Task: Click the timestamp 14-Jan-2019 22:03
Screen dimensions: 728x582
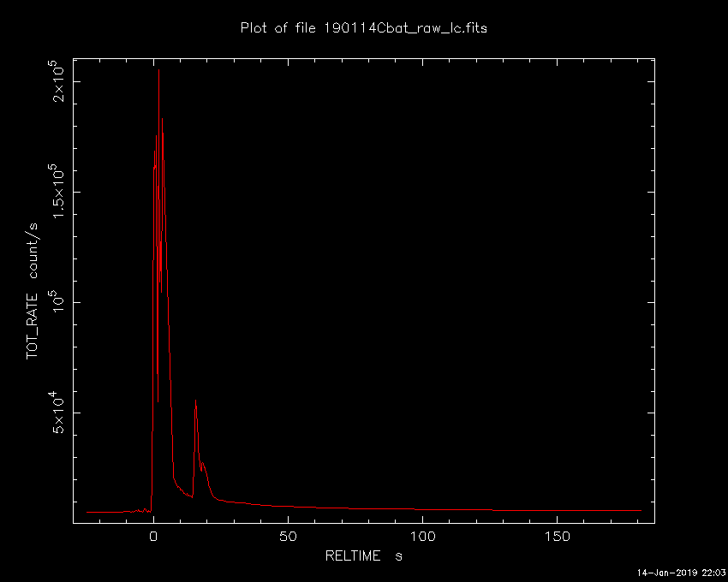Action: click(681, 573)
